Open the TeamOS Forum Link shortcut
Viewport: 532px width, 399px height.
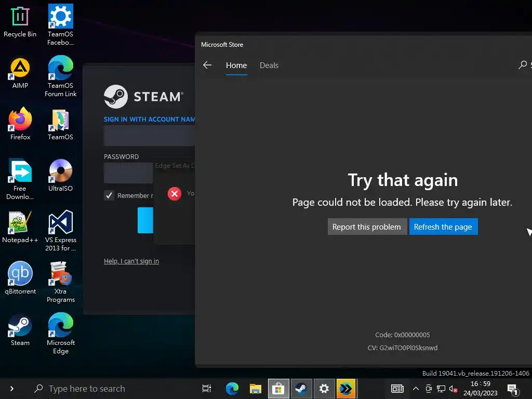click(60, 76)
